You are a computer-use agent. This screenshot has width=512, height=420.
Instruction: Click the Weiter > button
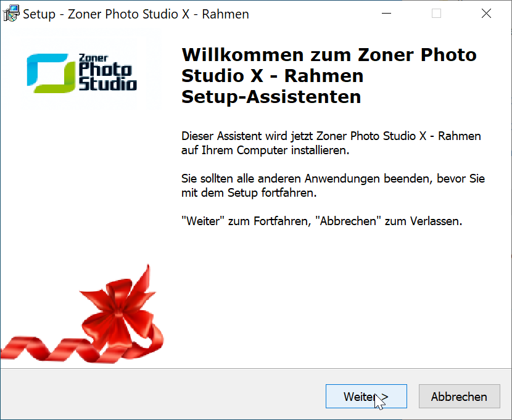[x=366, y=396]
